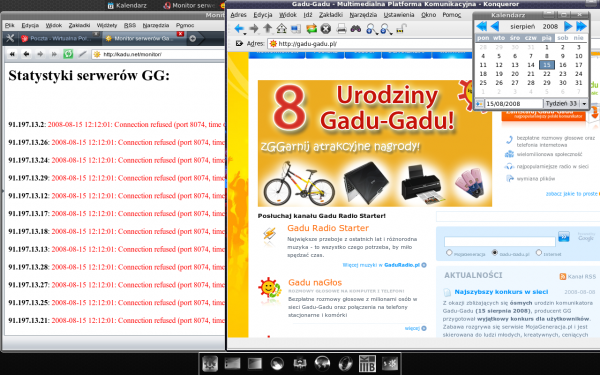Viewport: 600px width, 375px height.
Task: Go back in the Opera window
Action: tap(26, 54)
